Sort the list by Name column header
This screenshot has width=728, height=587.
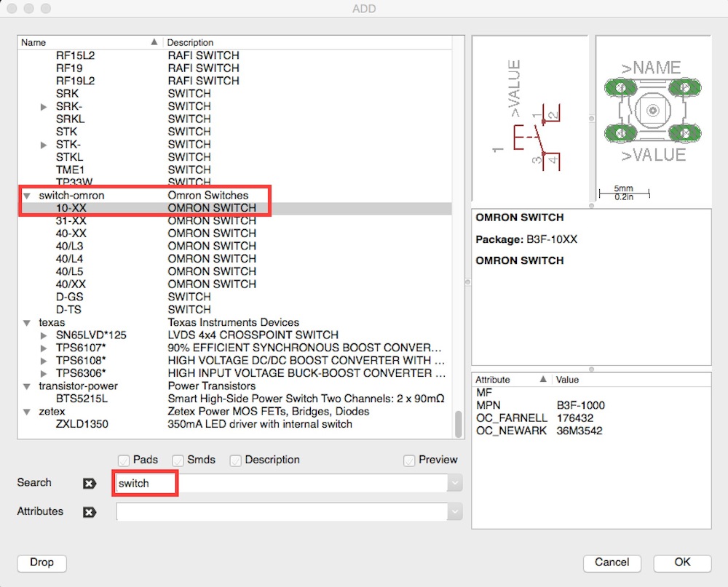[90, 42]
